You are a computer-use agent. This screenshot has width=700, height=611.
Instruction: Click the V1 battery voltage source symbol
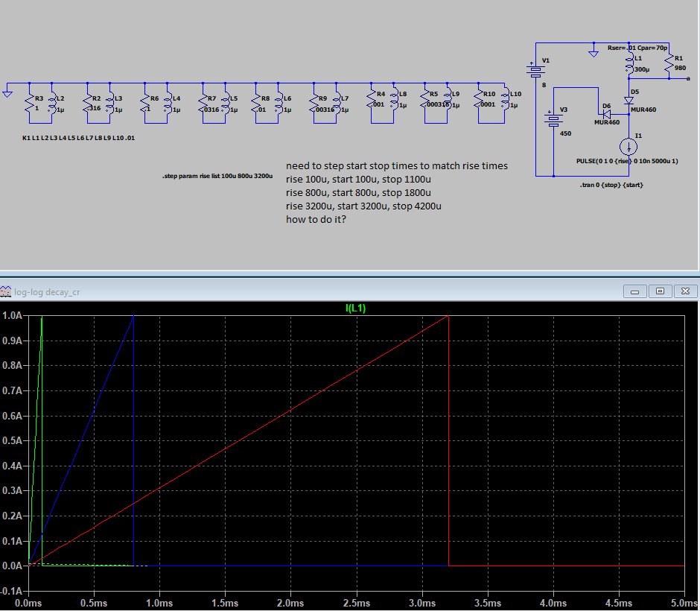pyautogui.click(x=534, y=72)
